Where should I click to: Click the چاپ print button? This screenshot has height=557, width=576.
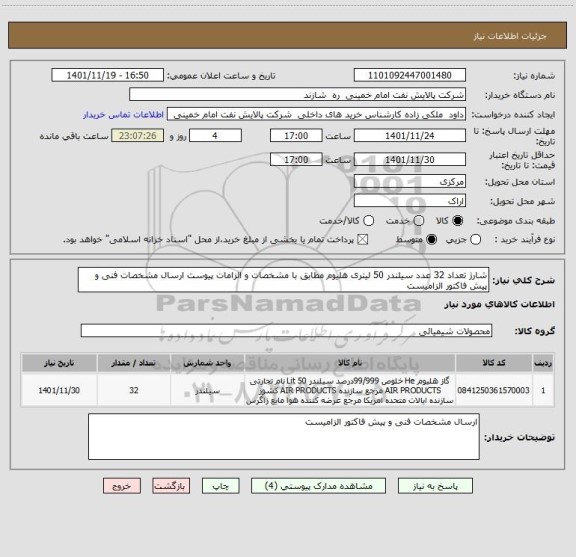click(220, 486)
